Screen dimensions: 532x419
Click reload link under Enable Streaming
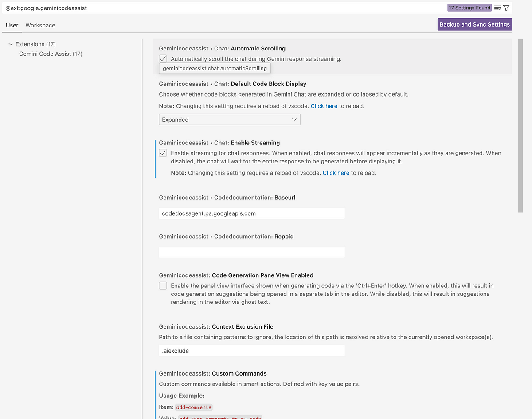pos(336,173)
